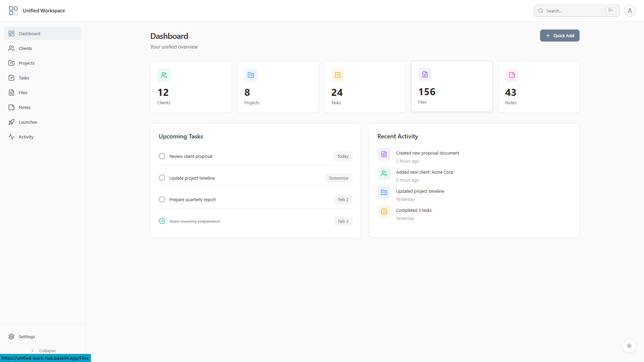
Task: Click the green Clients card icon
Action: [x=164, y=75]
